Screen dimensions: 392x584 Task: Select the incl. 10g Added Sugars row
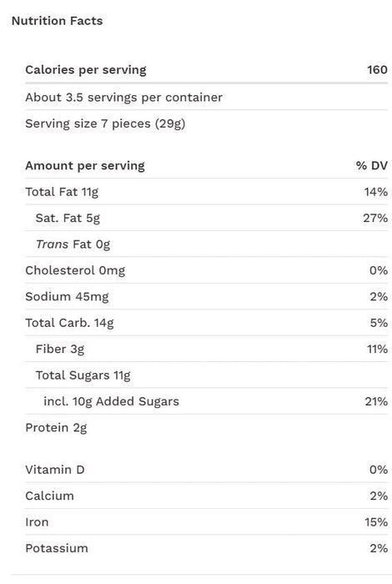point(206,401)
